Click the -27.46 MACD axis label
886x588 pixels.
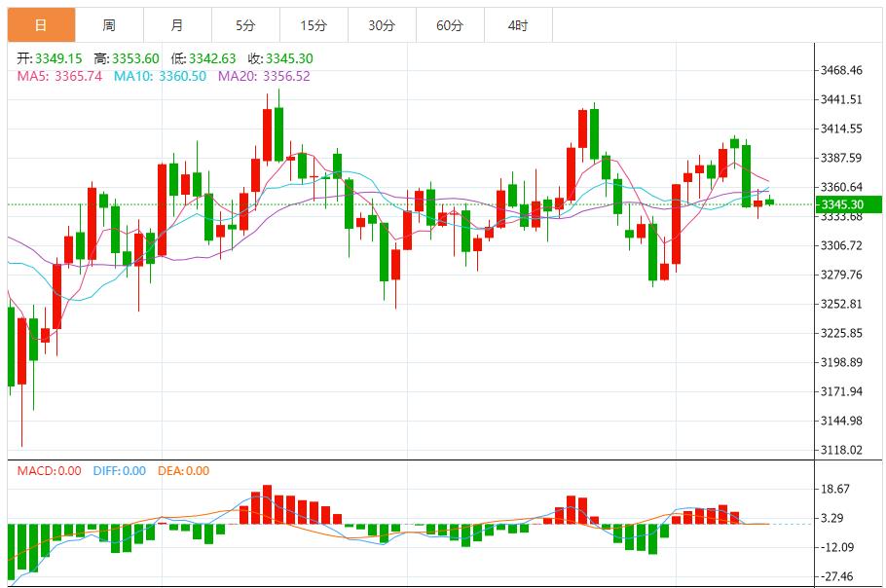(x=836, y=576)
